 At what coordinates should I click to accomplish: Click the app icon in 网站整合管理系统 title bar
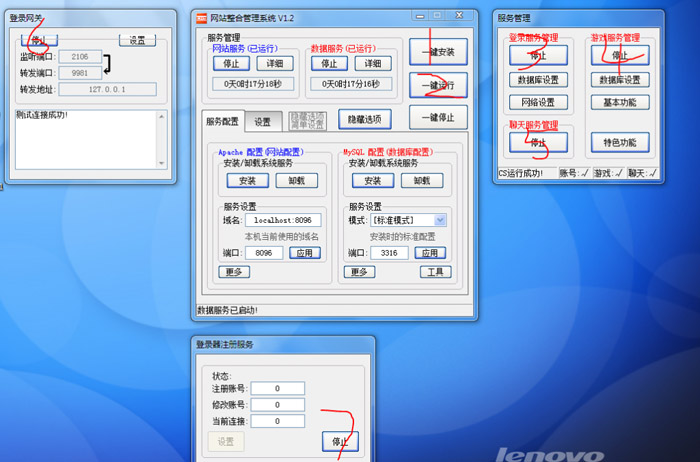tap(201, 17)
